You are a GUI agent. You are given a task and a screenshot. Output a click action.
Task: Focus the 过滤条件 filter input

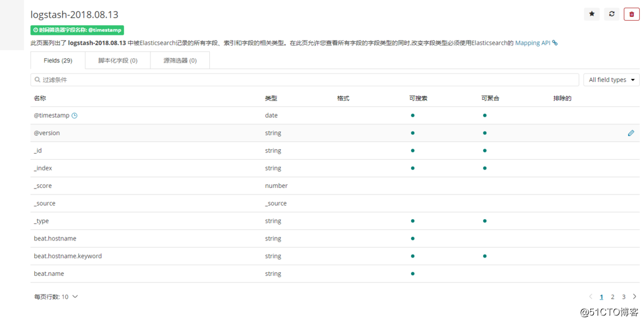pyautogui.click(x=305, y=80)
